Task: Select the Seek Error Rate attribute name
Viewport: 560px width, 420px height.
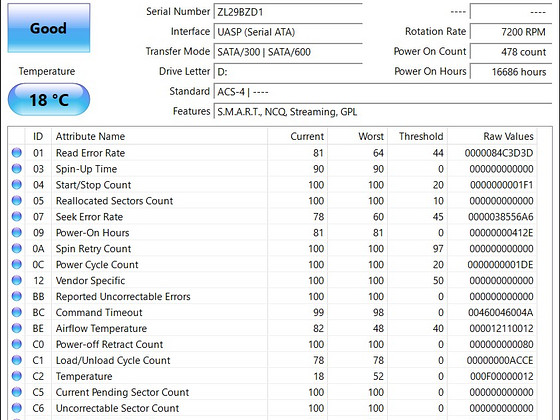Action: [89, 217]
